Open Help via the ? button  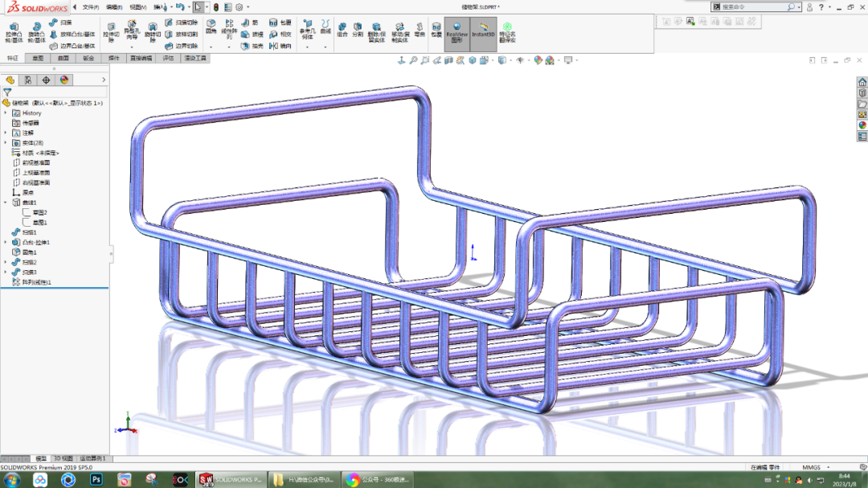click(x=821, y=7)
